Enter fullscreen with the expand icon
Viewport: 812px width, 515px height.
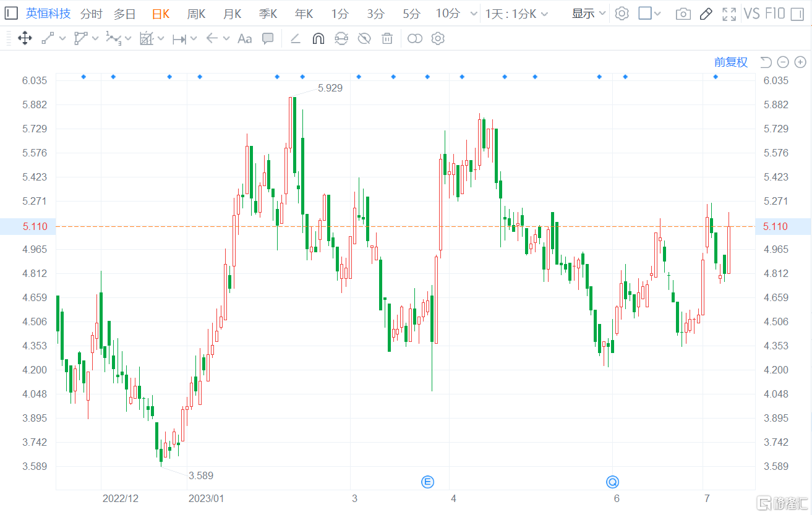pos(729,13)
